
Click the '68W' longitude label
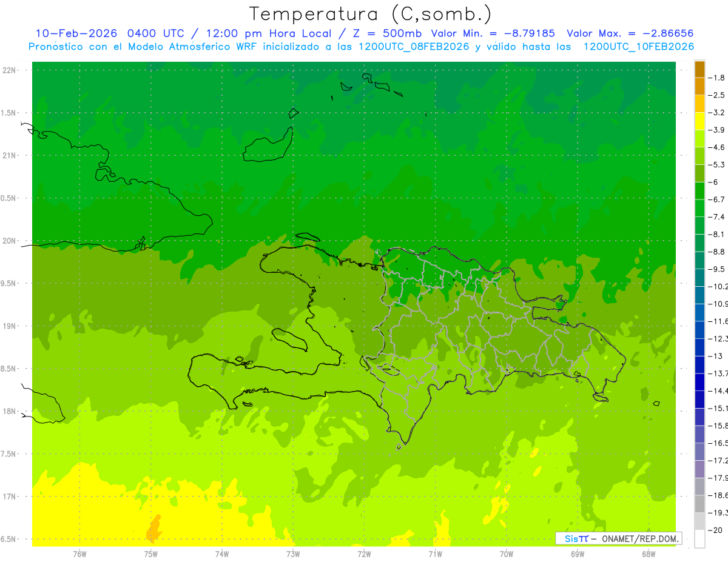click(649, 554)
